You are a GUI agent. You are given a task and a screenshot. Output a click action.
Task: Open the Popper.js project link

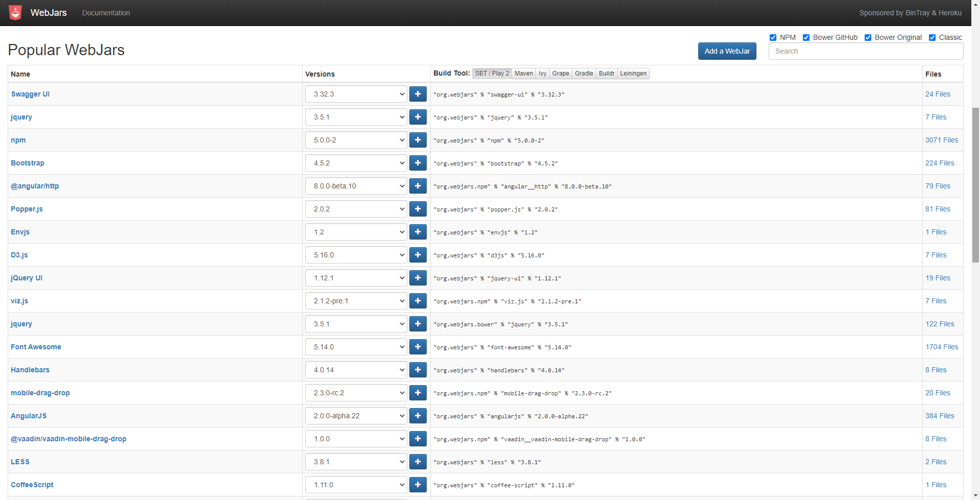tap(27, 209)
